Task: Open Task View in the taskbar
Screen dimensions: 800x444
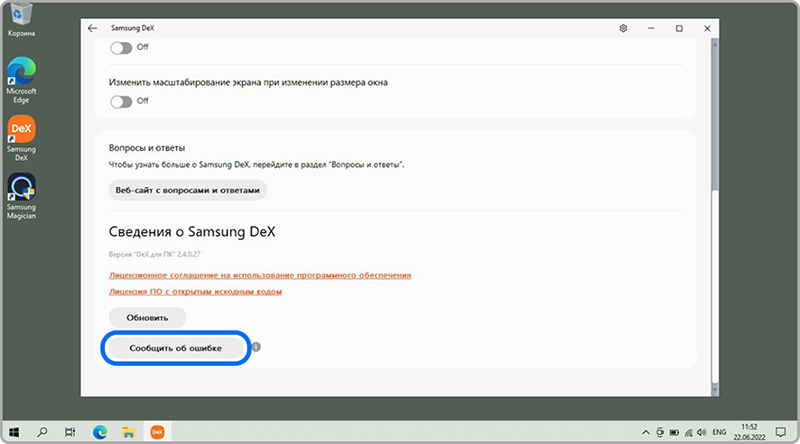Action: 70,432
